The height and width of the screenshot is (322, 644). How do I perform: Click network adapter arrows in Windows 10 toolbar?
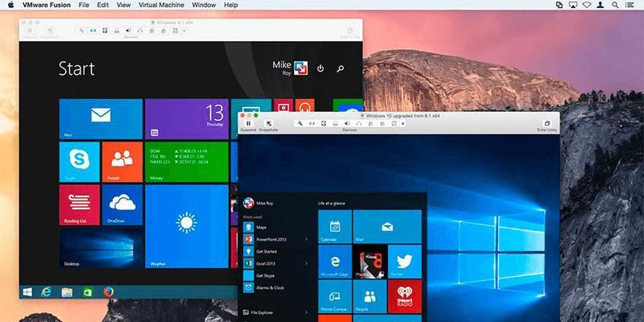point(312,123)
